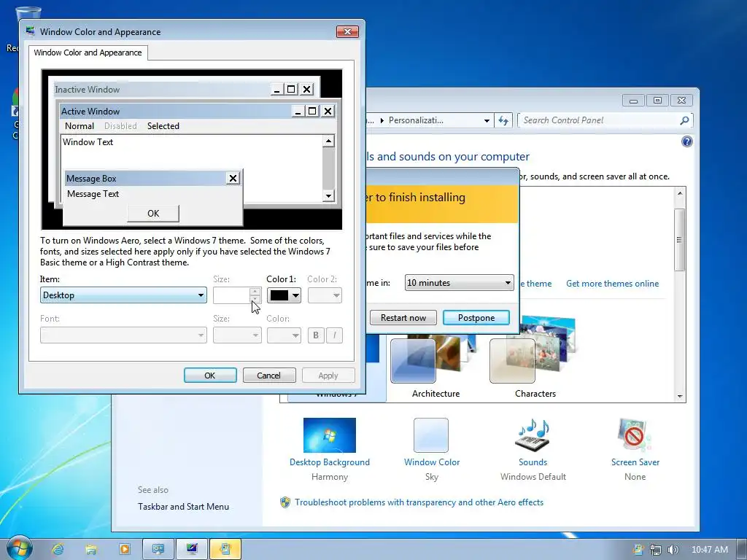The height and width of the screenshot is (560, 747).
Task: Click close X on Message Box preview
Action: click(x=233, y=178)
